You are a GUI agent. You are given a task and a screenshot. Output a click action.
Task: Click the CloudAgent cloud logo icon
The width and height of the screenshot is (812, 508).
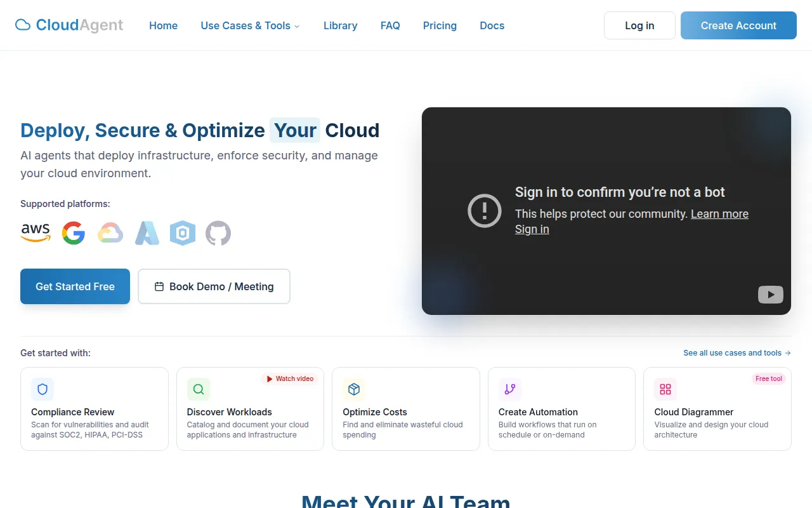coord(23,25)
